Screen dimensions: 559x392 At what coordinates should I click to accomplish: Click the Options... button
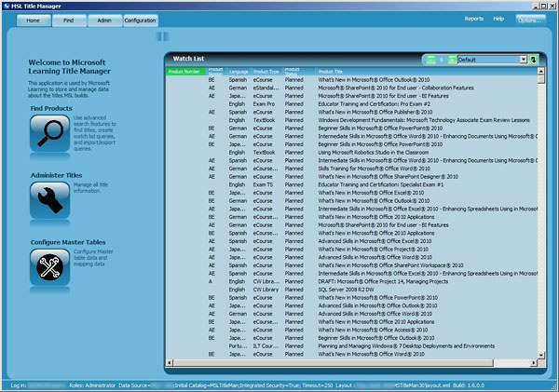tap(530, 20)
